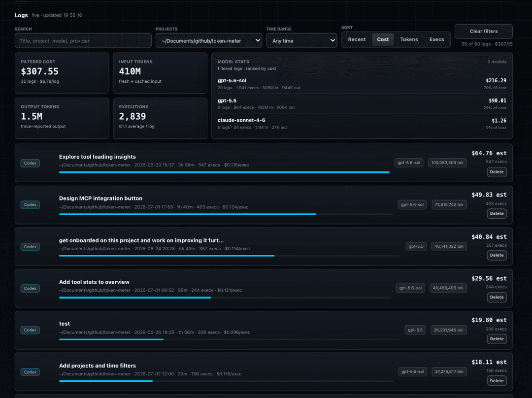
Task: Click the Input Tokens 410M card
Action: point(160,73)
